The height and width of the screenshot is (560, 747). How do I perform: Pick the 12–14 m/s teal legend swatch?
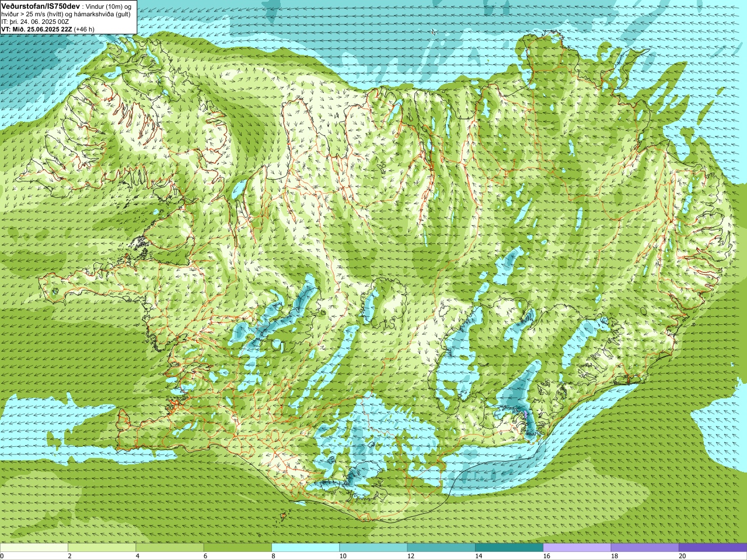coord(441,548)
